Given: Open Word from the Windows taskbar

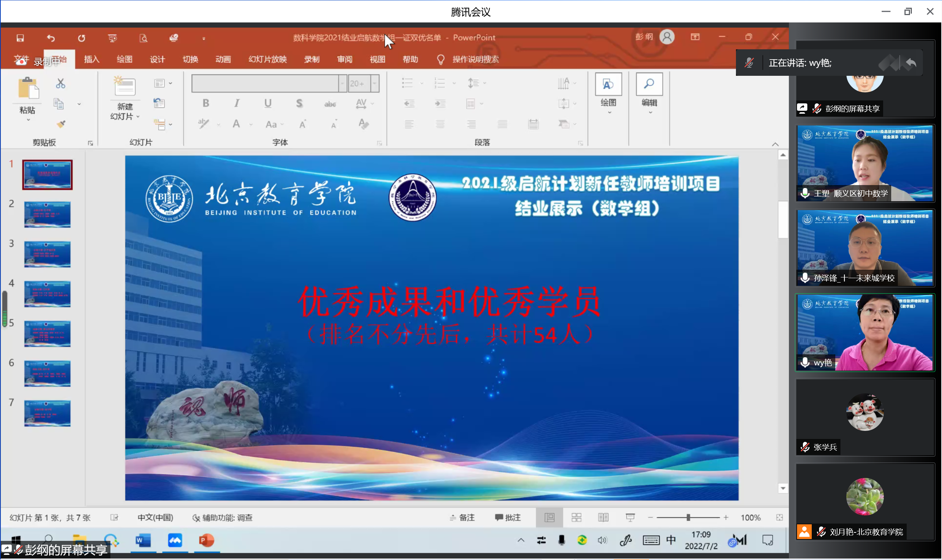Looking at the screenshot, I should coord(143,540).
